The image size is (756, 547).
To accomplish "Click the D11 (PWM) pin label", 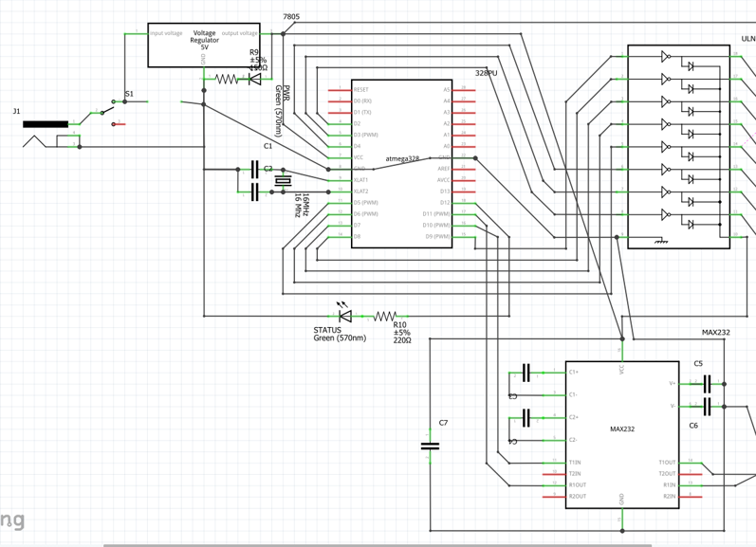I will (436, 214).
